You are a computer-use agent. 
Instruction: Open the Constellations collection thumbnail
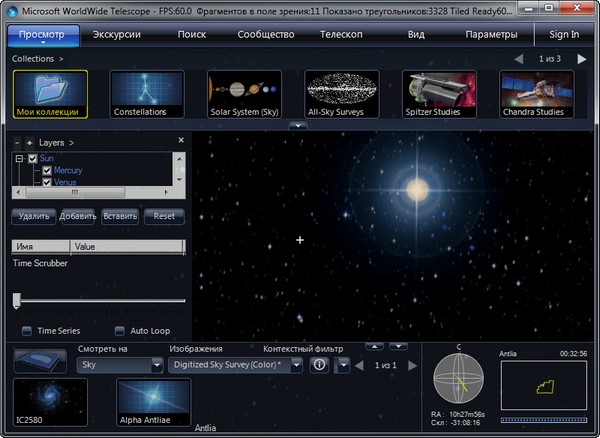point(147,94)
